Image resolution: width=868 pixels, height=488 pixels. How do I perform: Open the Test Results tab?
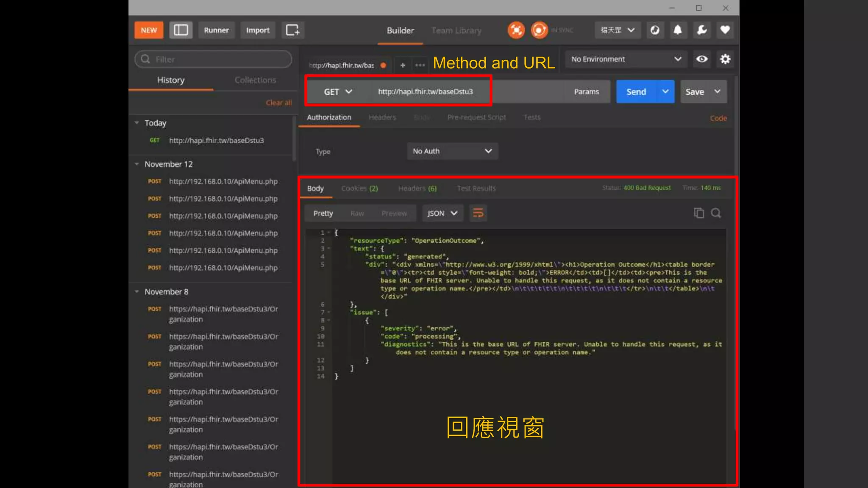(476, 188)
